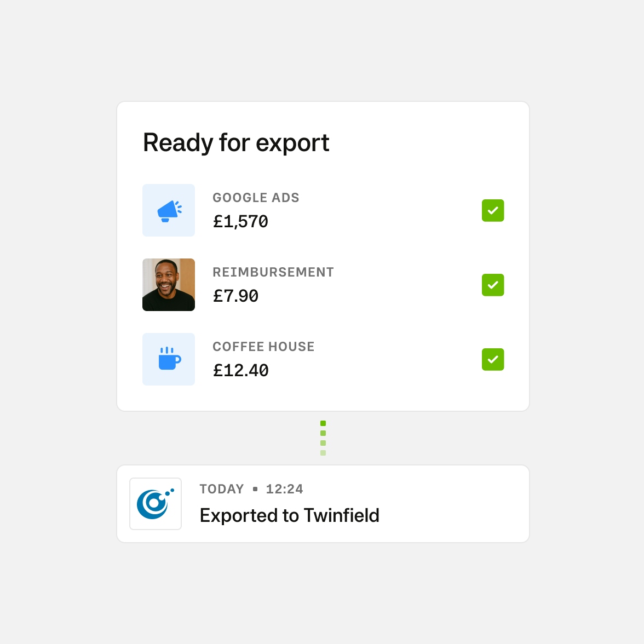Click the Today 12:24 timestamp
Screen dimensions: 644x644
tap(251, 489)
